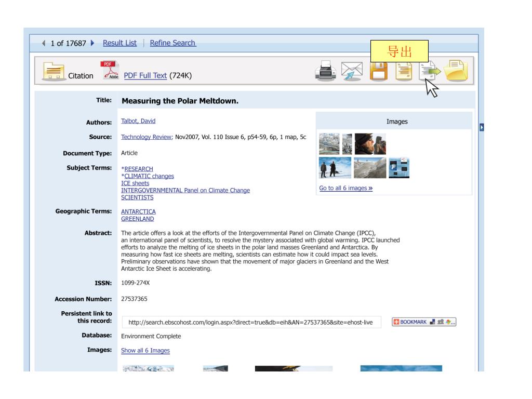532x399 pixels.
Task: Open INTERGOVERNMENTAL Panel on Climate Change link
Action: tap(185, 190)
